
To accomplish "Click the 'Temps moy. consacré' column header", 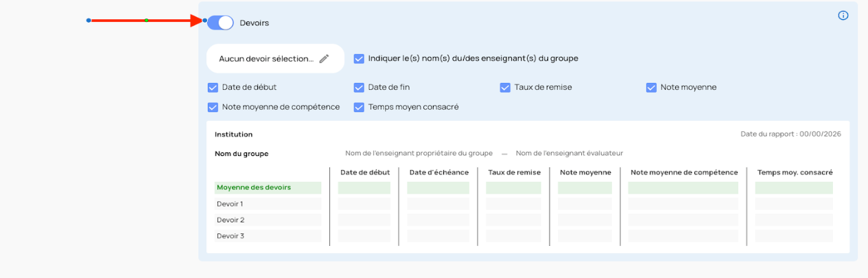I will pos(795,172).
